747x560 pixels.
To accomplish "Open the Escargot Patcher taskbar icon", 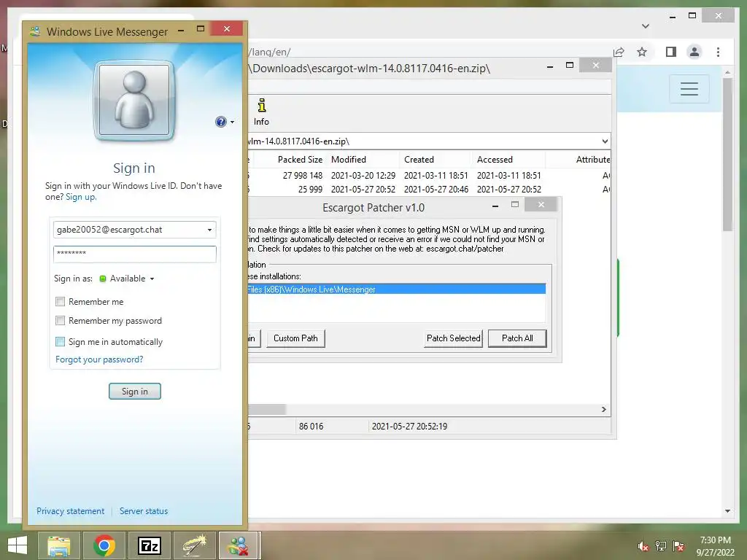I will (194, 545).
